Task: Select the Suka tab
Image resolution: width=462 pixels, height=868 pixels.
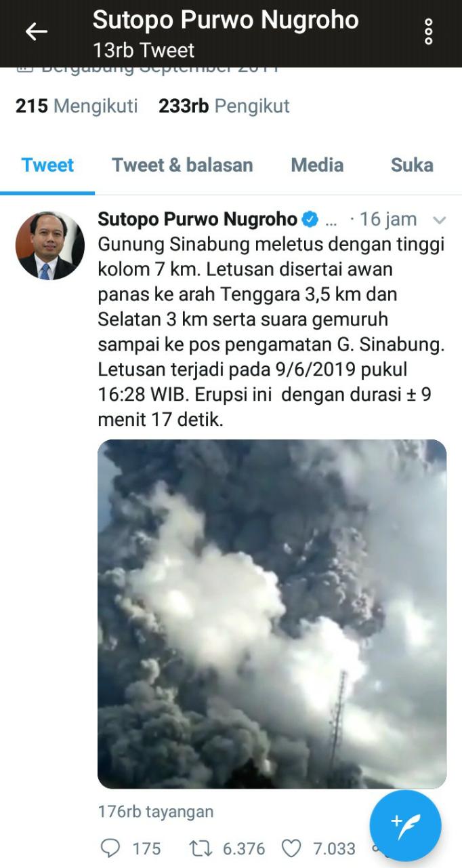Action: 412,165
